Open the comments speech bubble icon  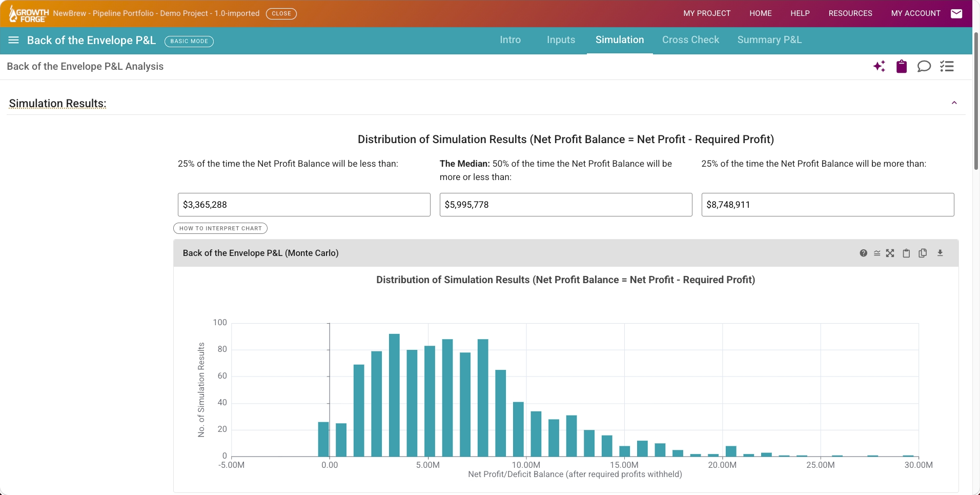(x=924, y=66)
